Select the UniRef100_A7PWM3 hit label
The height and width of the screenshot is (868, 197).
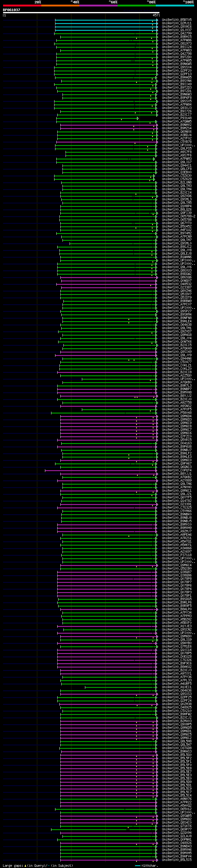click(x=177, y=159)
